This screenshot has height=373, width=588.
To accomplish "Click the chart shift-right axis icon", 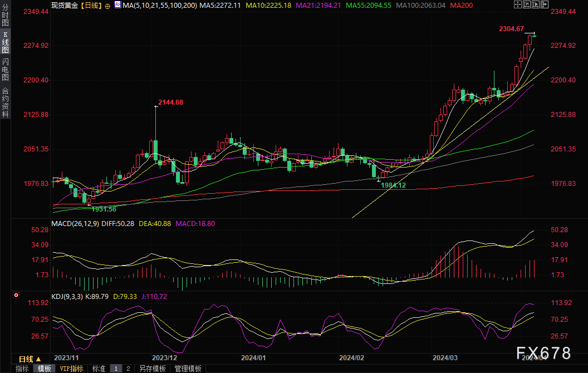I will point(536,4).
